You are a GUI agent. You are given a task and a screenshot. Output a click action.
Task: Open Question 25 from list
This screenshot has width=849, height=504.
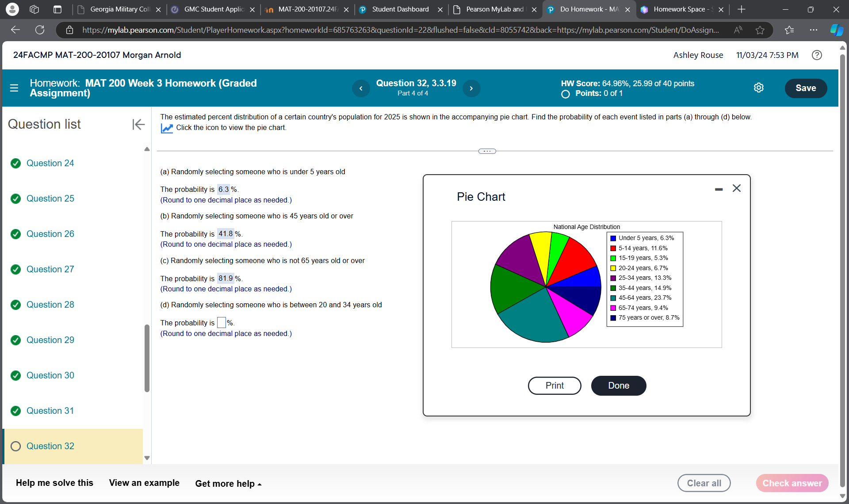coord(50,199)
